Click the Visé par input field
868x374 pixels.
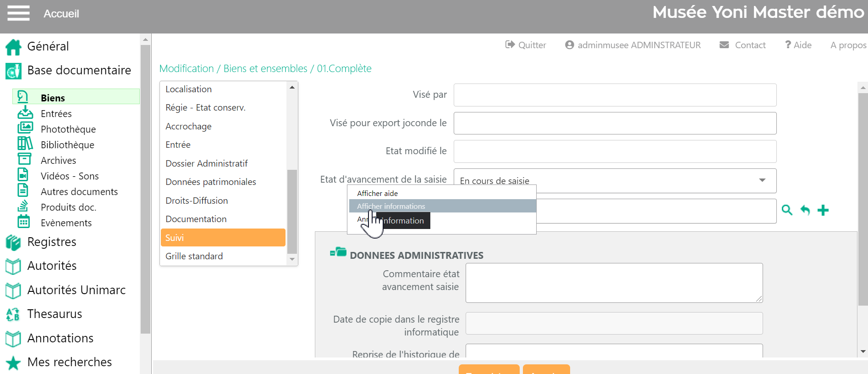click(615, 95)
